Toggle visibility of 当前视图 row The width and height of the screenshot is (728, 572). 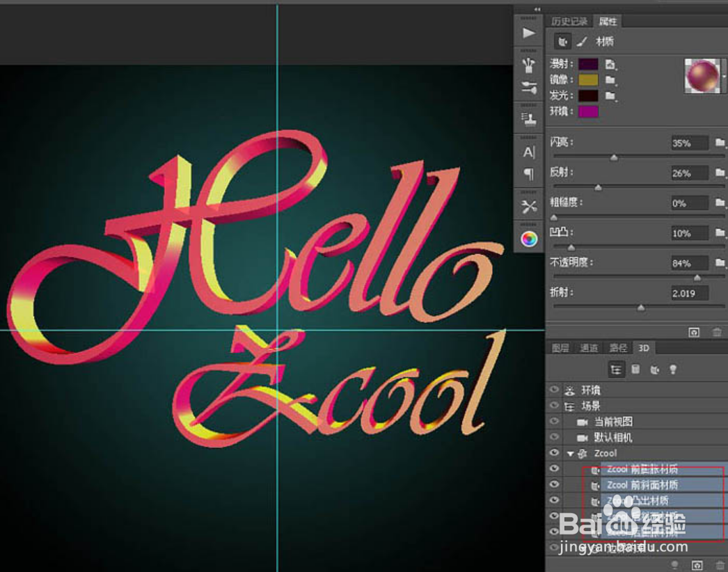(x=554, y=422)
